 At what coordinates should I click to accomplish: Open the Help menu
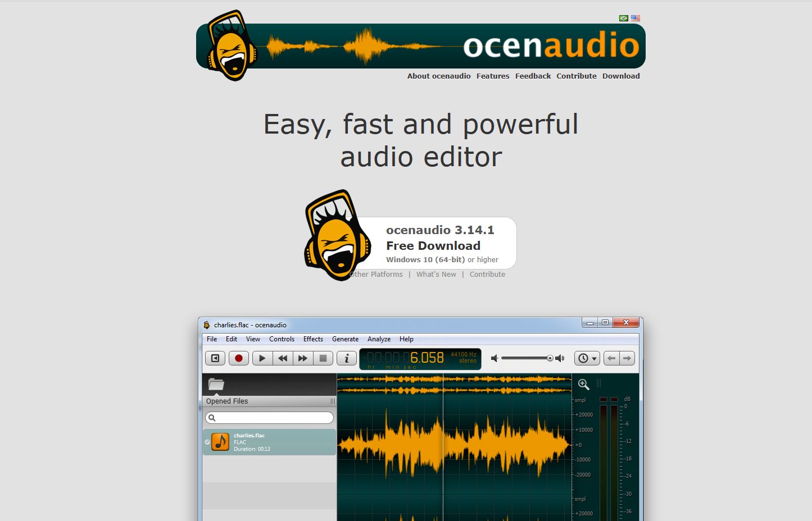tap(406, 339)
